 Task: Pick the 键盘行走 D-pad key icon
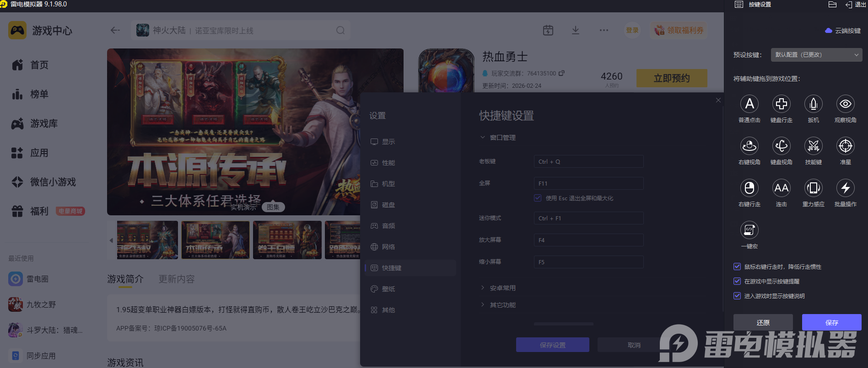(x=782, y=104)
